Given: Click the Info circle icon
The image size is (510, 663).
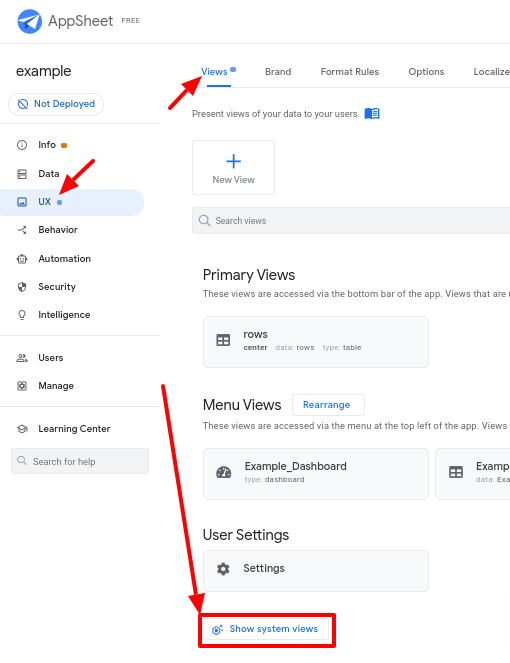Looking at the screenshot, I should click(x=22, y=145).
